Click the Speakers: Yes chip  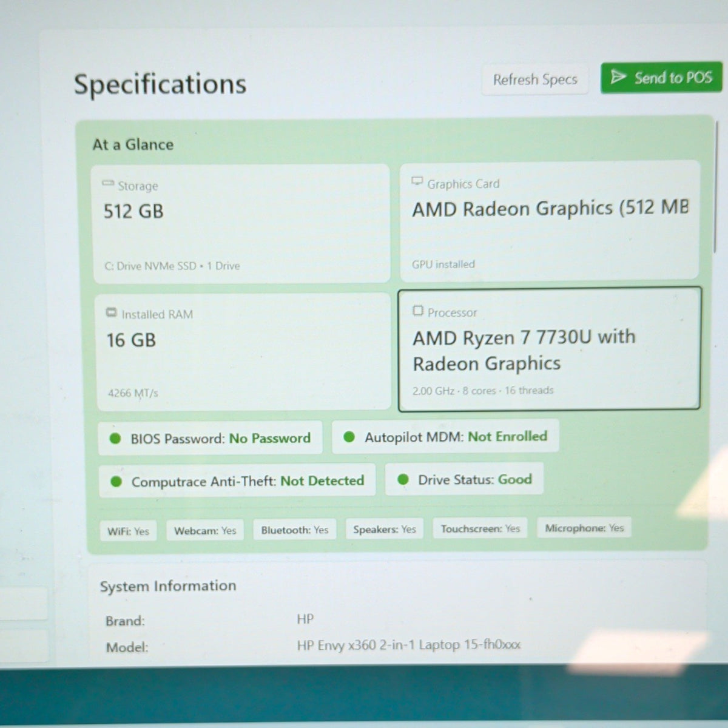(385, 529)
